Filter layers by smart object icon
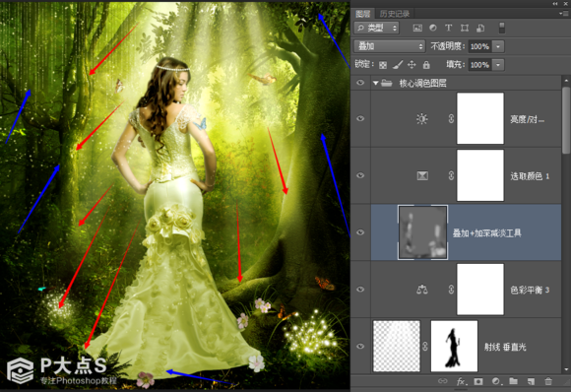571x392 pixels. coord(480,28)
